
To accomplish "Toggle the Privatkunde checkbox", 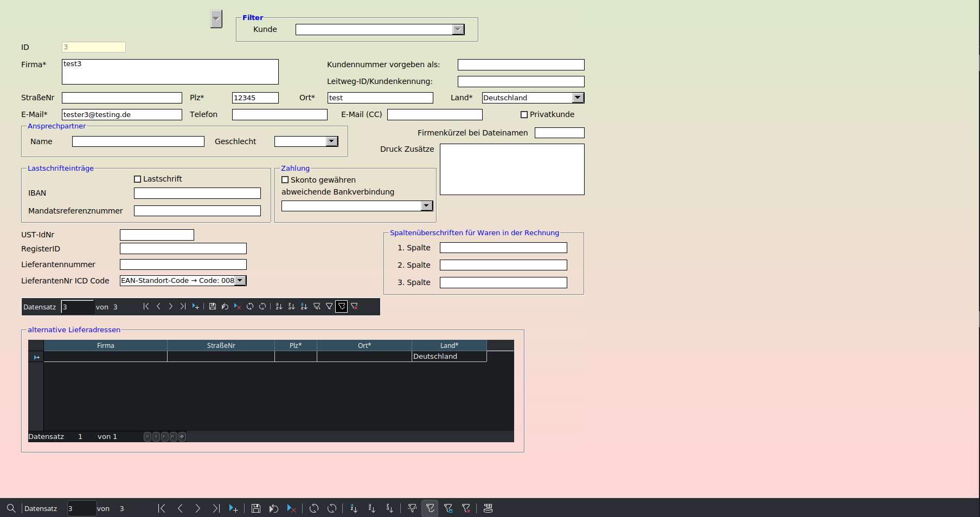I will point(524,114).
